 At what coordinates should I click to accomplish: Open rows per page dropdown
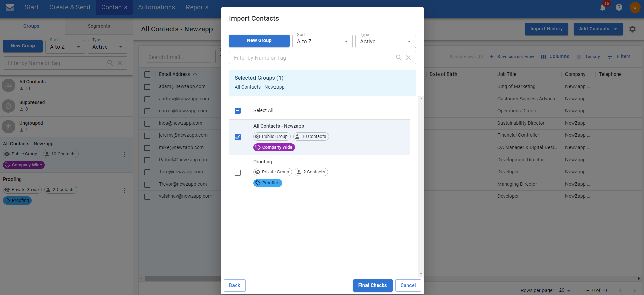point(565,290)
